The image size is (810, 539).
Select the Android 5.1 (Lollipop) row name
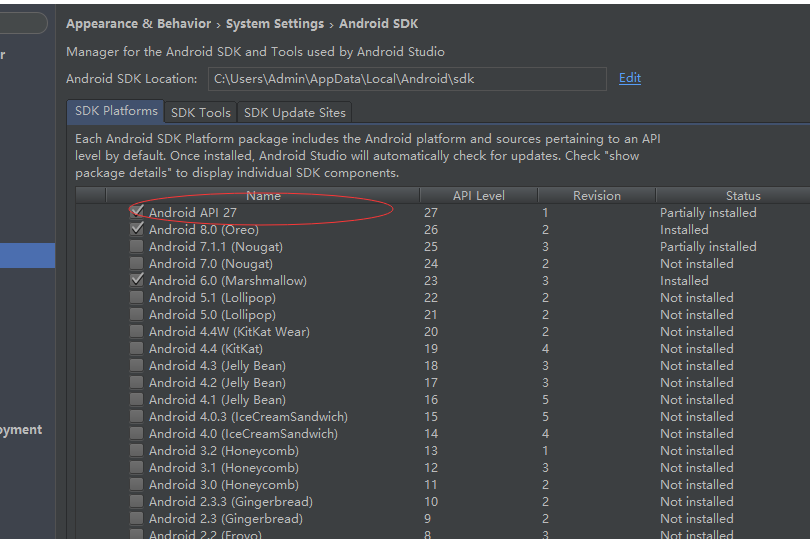pyautogui.click(x=212, y=298)
